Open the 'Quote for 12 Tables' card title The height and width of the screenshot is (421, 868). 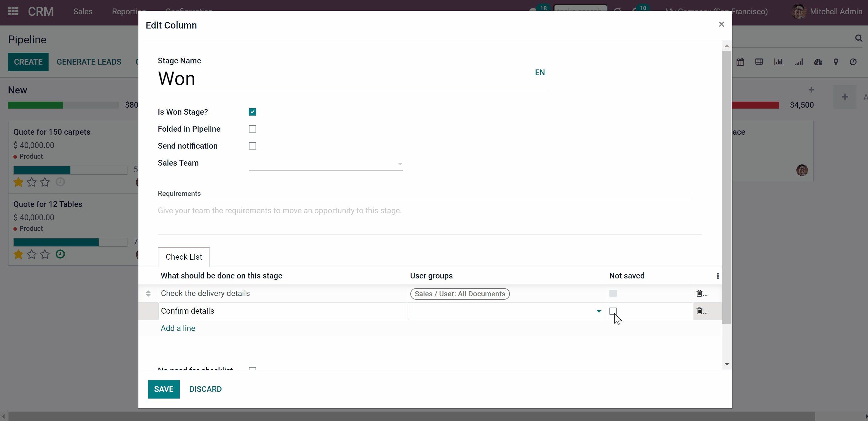click(48, 204)
